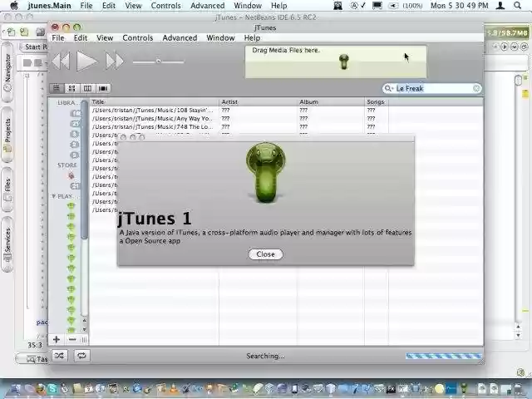
Task: Open Spotlight search in menu bar
Action: coord(517,6)
